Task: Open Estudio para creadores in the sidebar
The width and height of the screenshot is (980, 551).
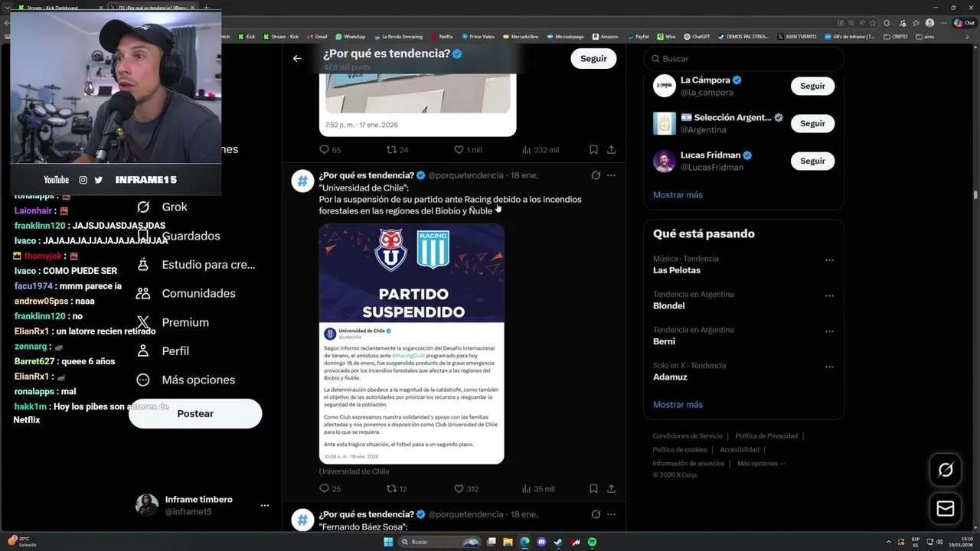Action: pyautogui.click(x=195, y=265)
